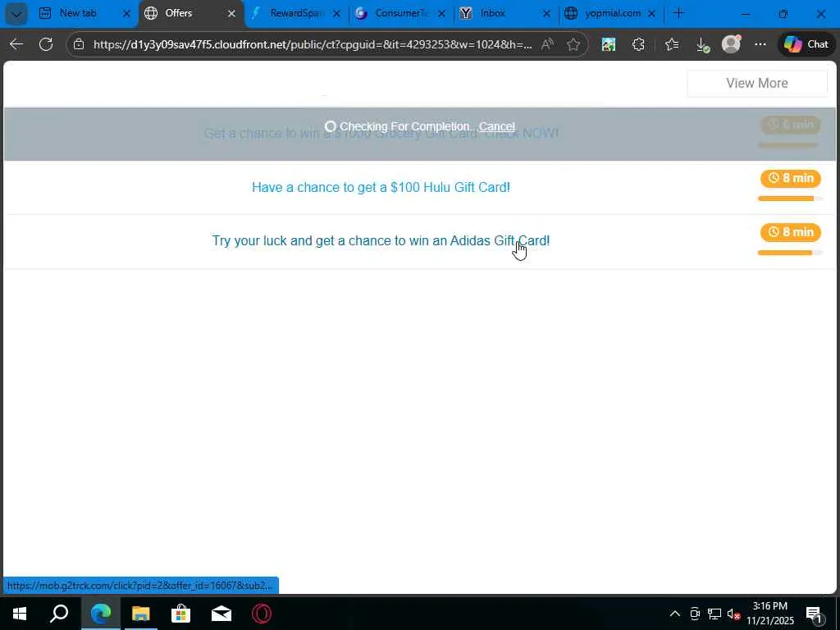Open Copilot Chat button
The image size is (840, 630).
click(x=806, y=44)
